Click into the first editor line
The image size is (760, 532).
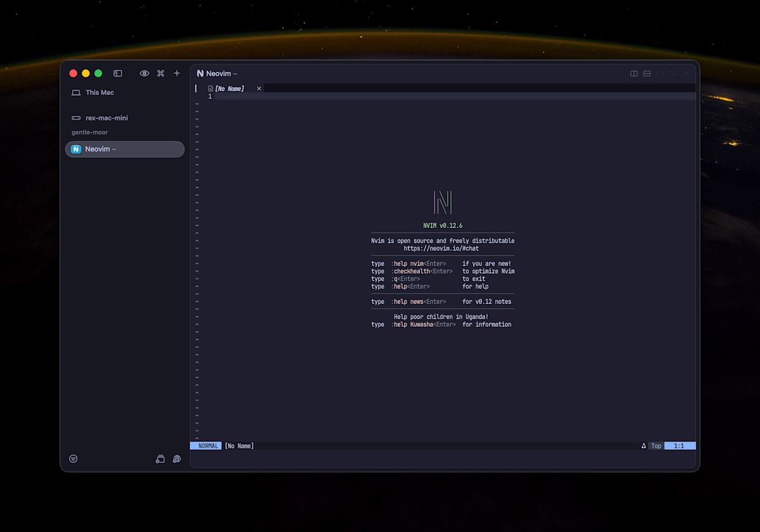(455, 96)
